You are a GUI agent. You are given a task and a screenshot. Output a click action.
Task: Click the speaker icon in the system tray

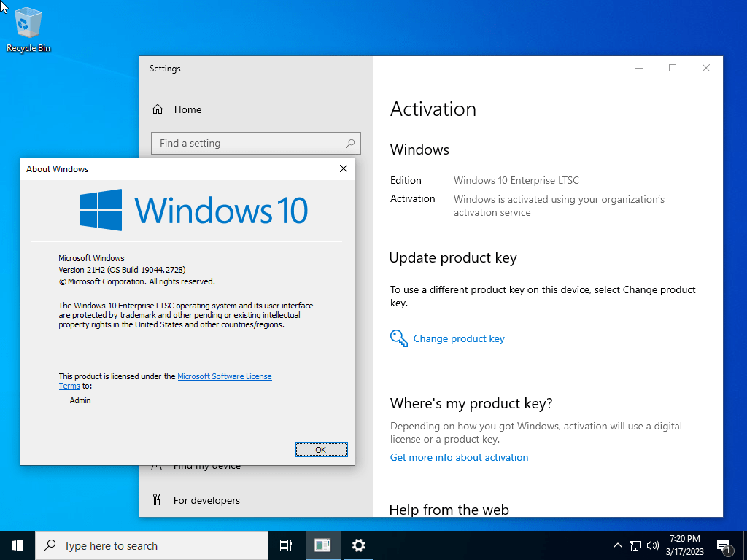652,545
